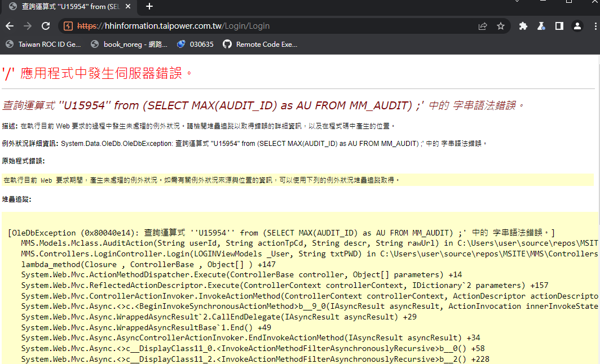Viewport: 600px width, 364px height.
Task: Click the DisplayClass11_2 stack line ending +228
Action: click(255, 359)
